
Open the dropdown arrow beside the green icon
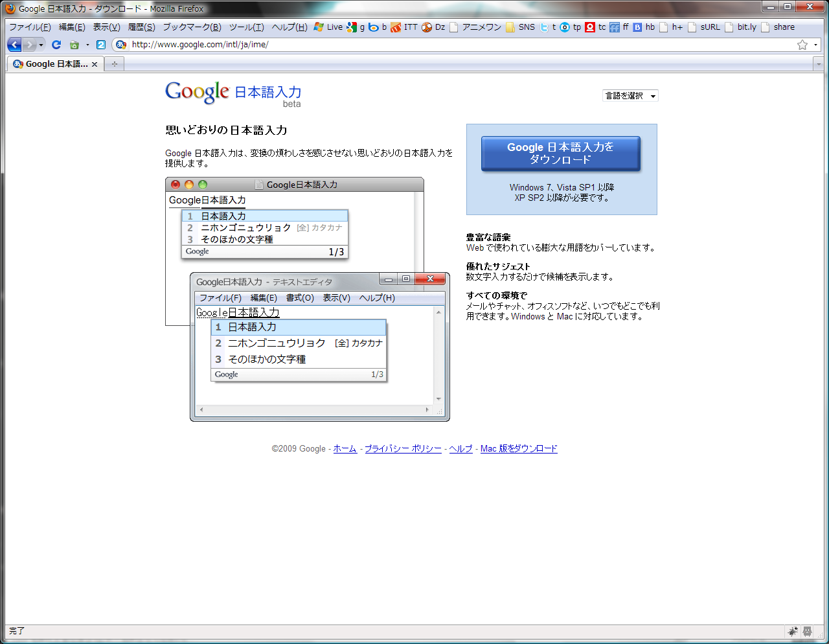[x=87, y=45]
